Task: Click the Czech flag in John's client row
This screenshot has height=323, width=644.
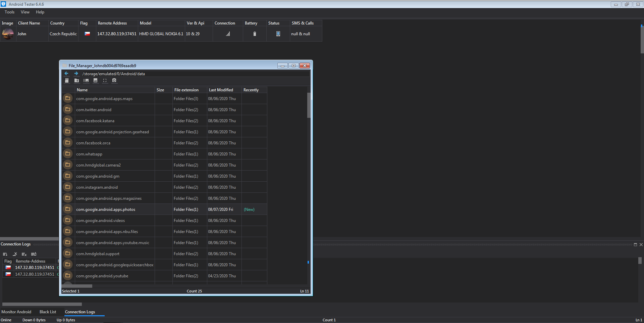Action: point(87,34)
